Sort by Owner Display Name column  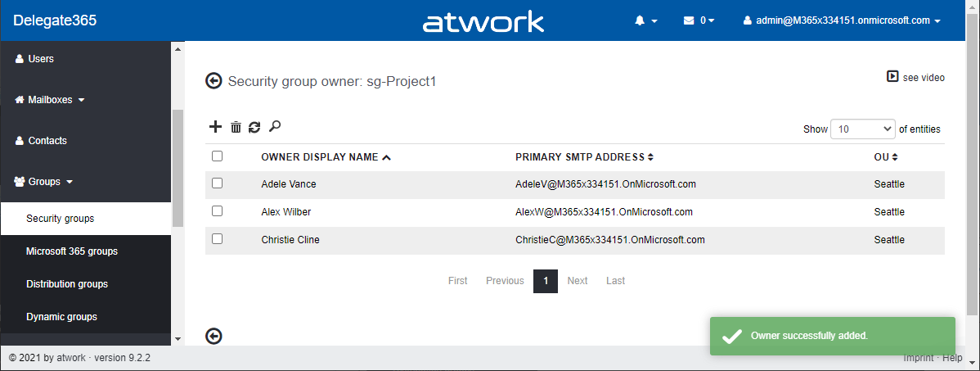coord(326,157)
